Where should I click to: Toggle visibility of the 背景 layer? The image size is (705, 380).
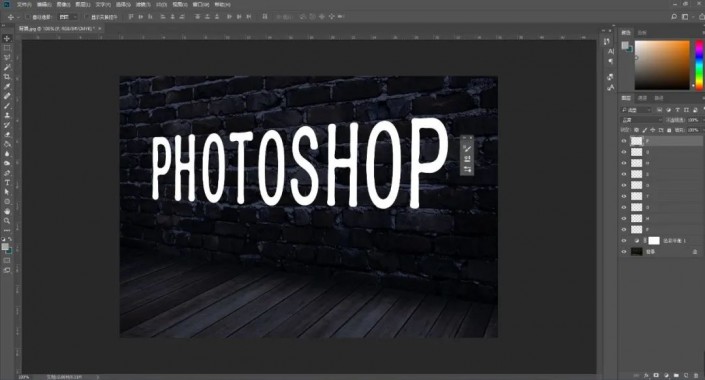pos(624,252)
